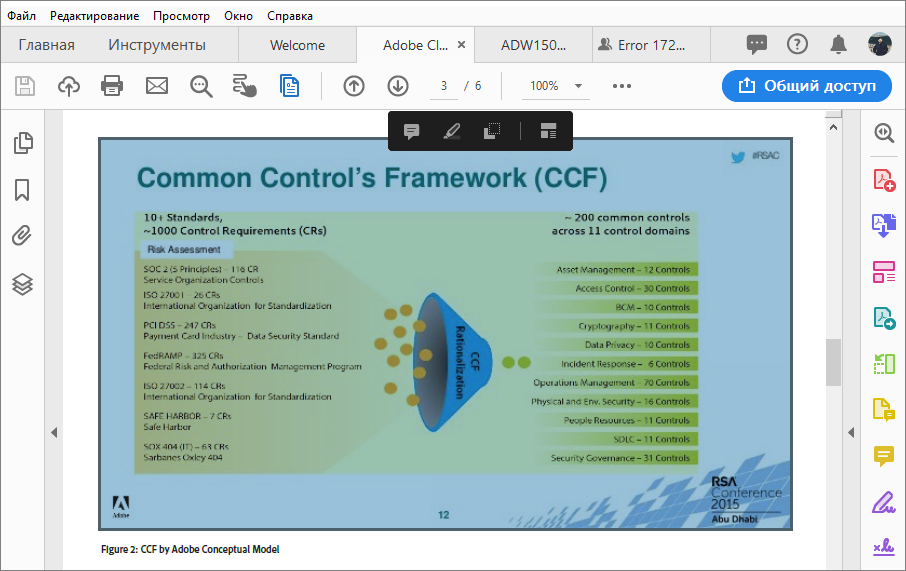Viewport: 906px width, 571px height.
Task: Open the Fill & Sign pen tool
Action: point(884,502)
